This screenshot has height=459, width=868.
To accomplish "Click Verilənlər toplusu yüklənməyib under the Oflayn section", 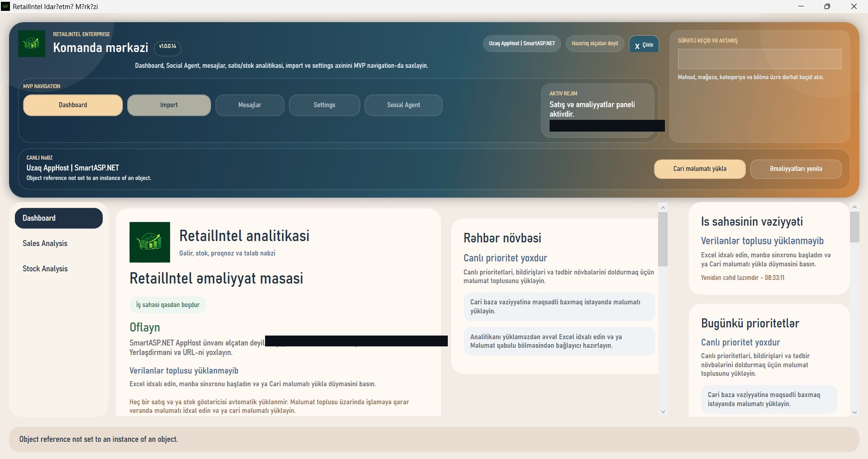I will (x=184, y=371).
